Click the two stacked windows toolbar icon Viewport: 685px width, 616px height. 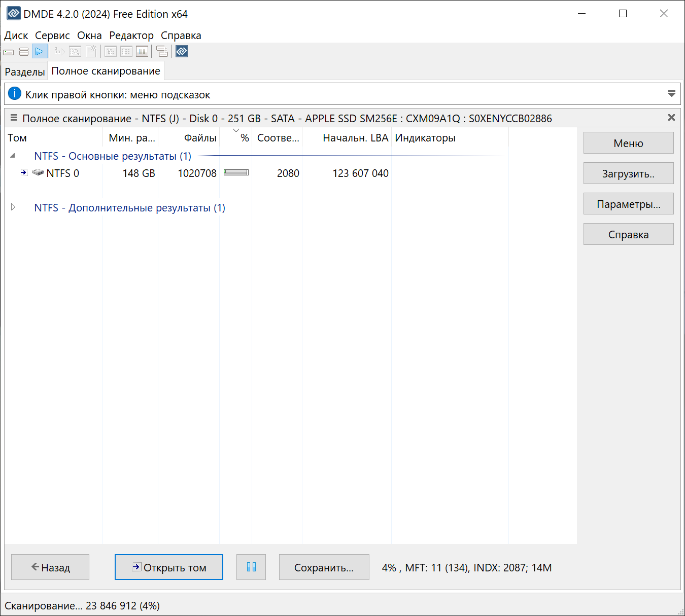pos(162,52)
